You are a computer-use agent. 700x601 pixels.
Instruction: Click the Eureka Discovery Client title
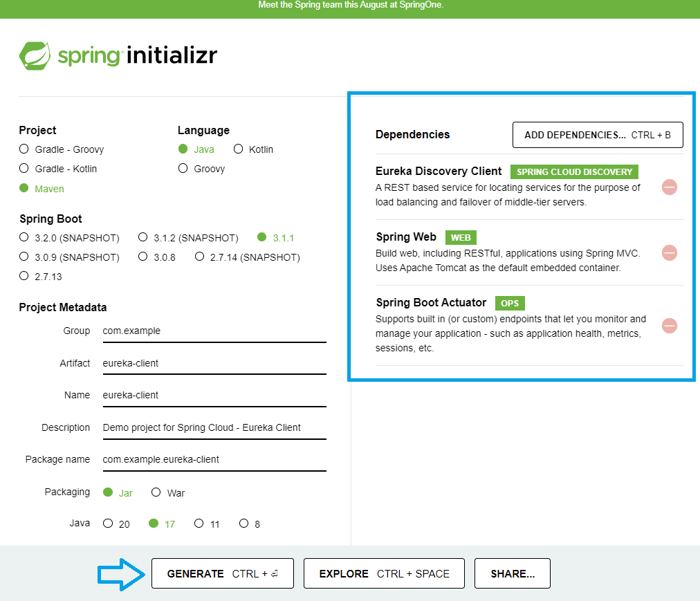439,172
